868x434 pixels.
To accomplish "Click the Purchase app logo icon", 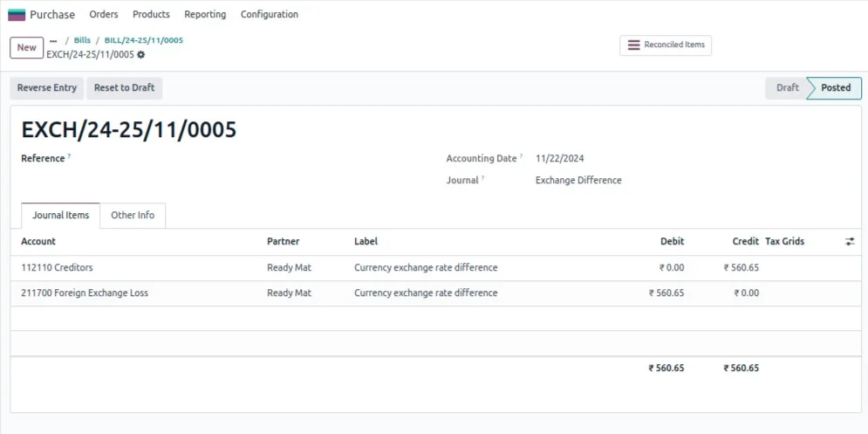I will pyautogui.click(x=17, y=15).
